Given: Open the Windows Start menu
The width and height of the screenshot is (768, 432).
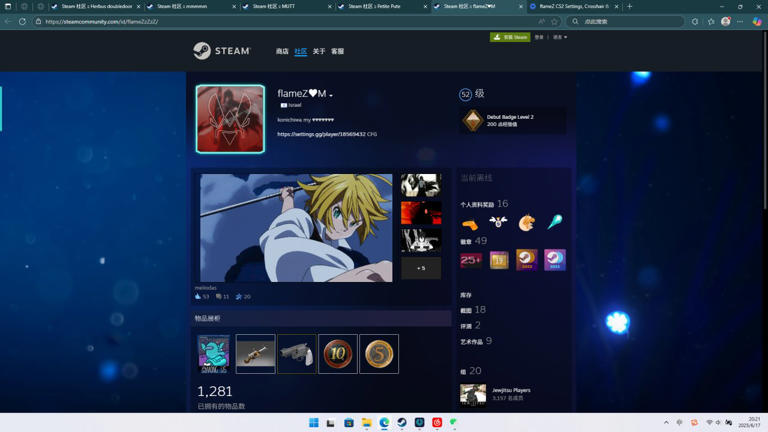Looking at the screenshot, I should [313, 422].
